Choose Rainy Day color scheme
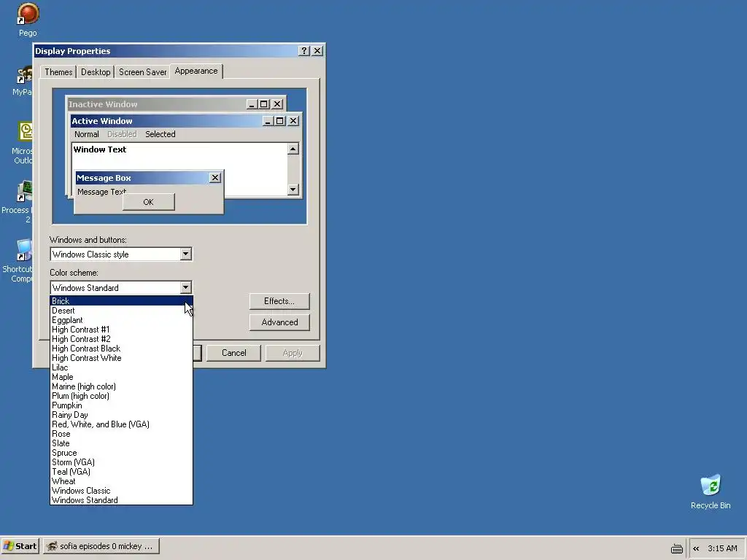This screenshot has width=747, height=560. coord(122,415)
